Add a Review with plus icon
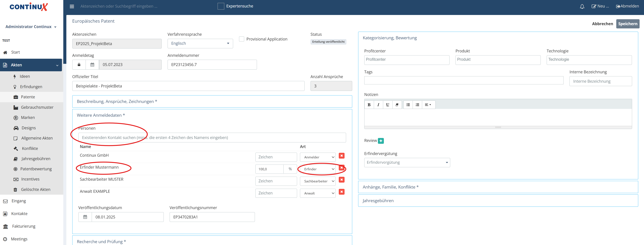644x245 pixels. coord(380,141)
